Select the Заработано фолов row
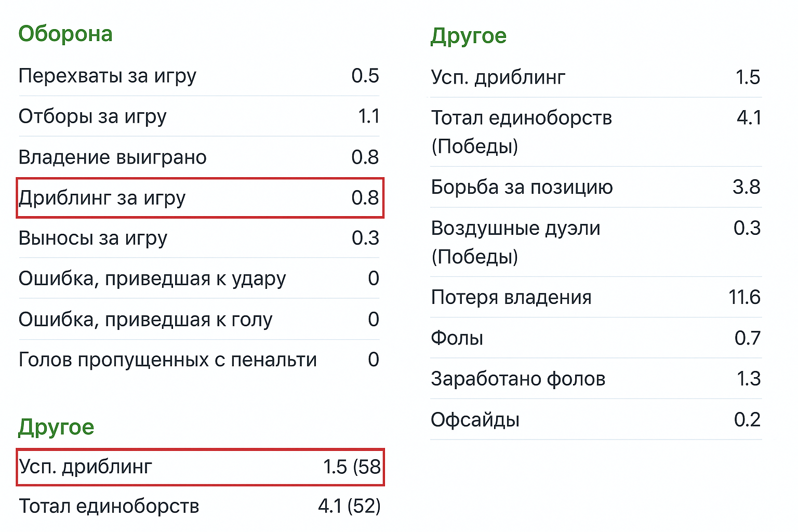 pyautogui.click(x=596, y=379)
